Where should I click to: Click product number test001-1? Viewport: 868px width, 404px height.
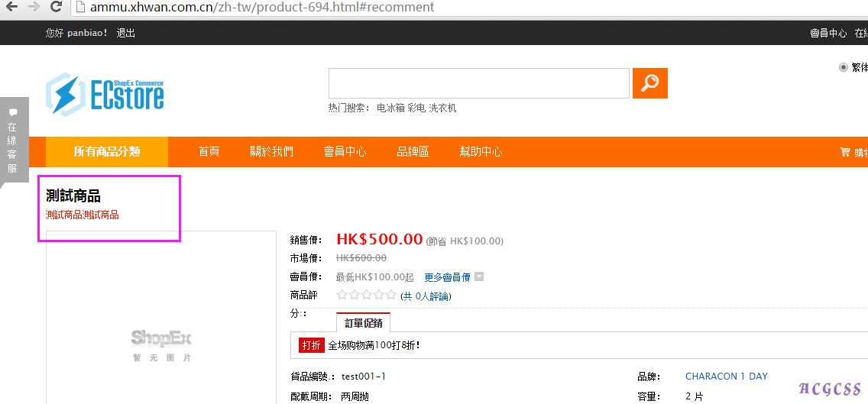[x=364, y=377]
